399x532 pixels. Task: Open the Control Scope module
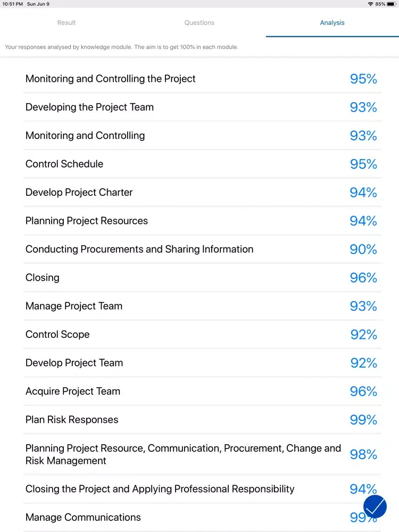click(57, 335)
